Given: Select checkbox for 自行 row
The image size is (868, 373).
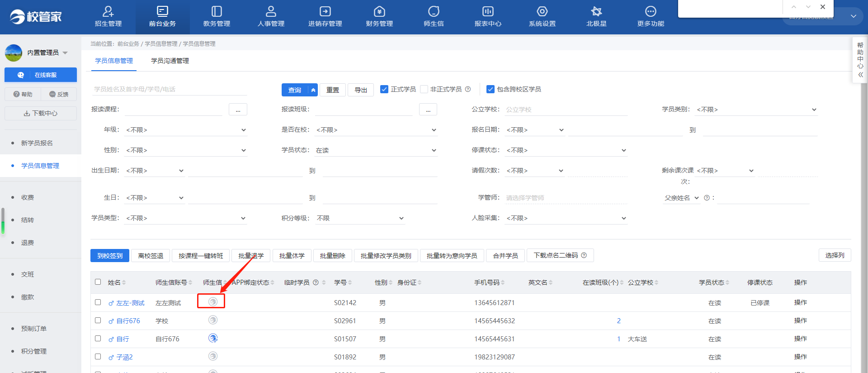Looking at the screenshot, I should [x=98, y=338].
